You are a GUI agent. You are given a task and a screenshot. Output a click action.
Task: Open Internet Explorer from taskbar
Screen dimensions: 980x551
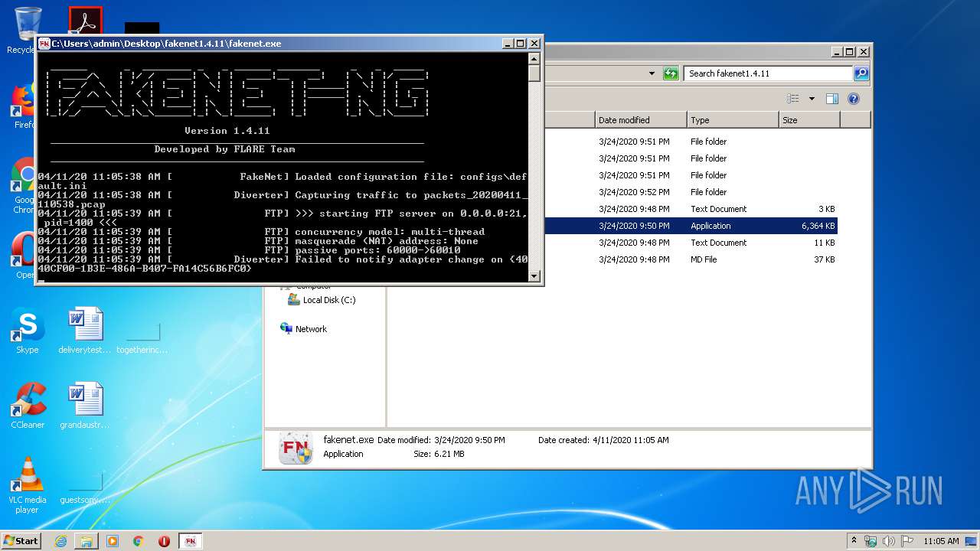[60, 541]
